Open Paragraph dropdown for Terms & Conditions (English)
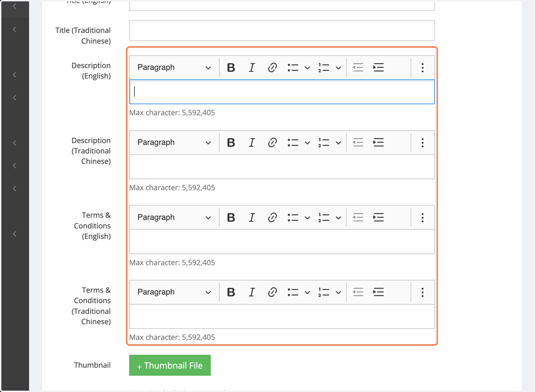Image resolution: width=535 pixels, height=392 pixels. (x=174, y=217)
